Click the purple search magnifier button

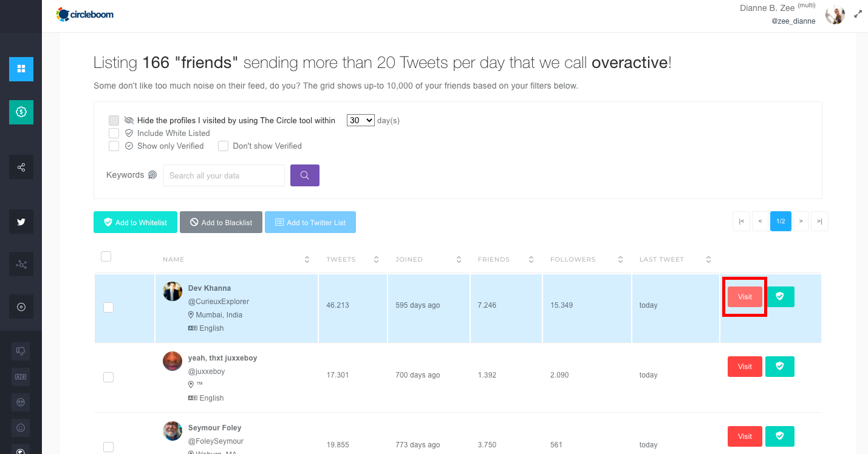(304, 175)
